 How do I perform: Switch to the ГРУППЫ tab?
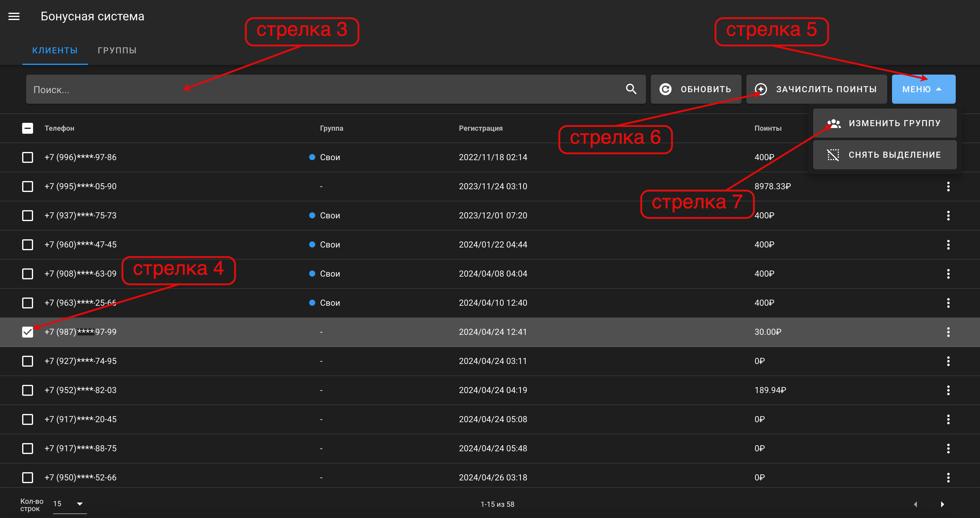coord(117,50)
